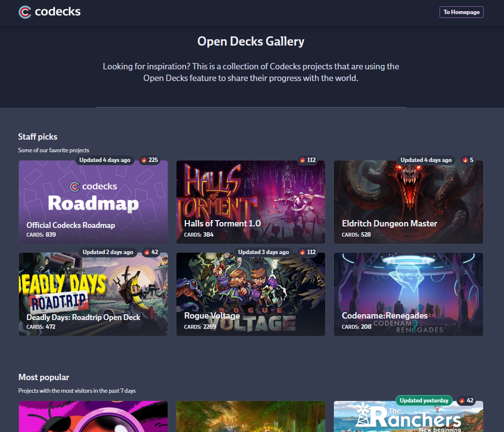
Task: Click 'CARDS: 839' text
Action: pos(41,235)
